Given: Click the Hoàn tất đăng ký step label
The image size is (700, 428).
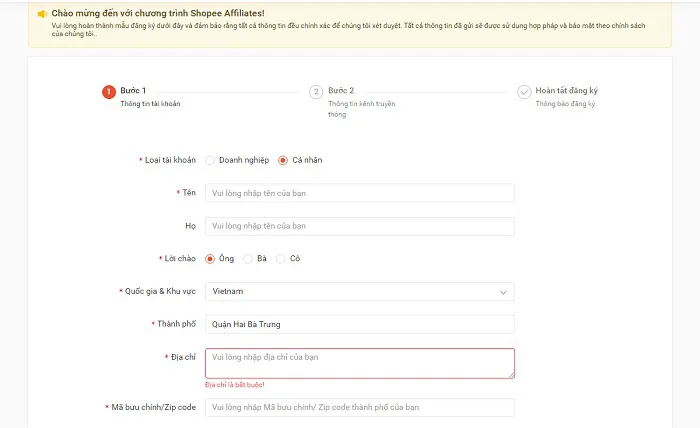Looking at the screenshot, I should pyautogui.click(x=567, y=91).
